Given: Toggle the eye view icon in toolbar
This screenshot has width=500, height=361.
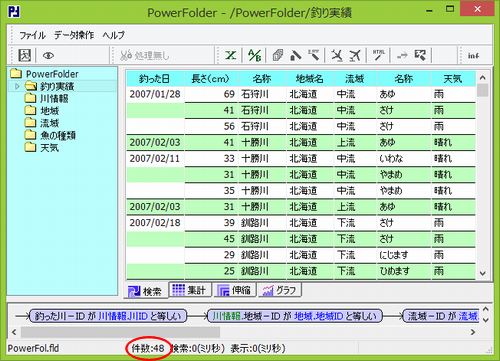Looking at the screenshot, I should point(48,56).
